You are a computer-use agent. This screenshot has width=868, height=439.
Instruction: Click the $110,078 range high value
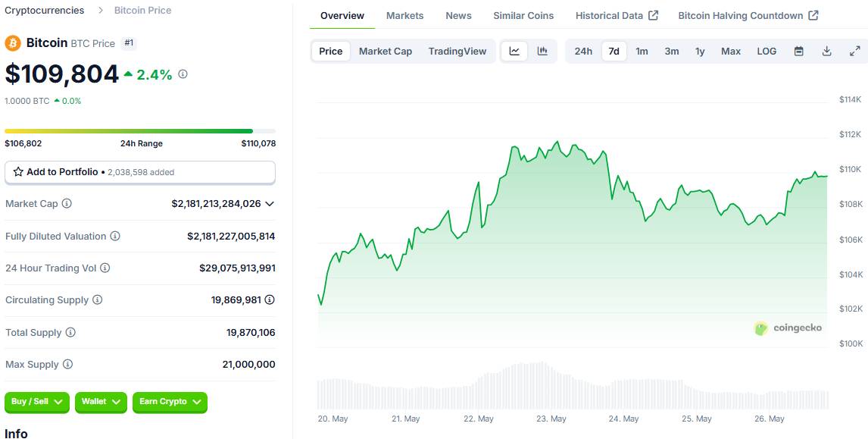point(258,143)
